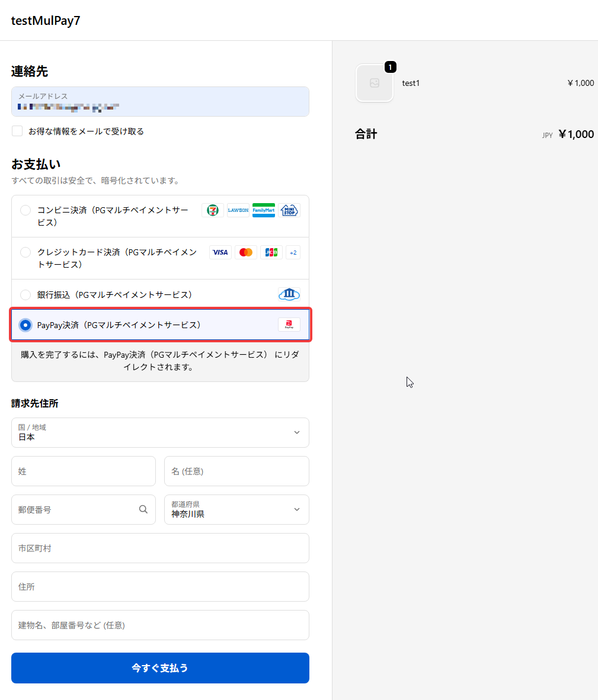Click the JPY currency label
The width and height of the screenshot is (598, 700).
548,135
